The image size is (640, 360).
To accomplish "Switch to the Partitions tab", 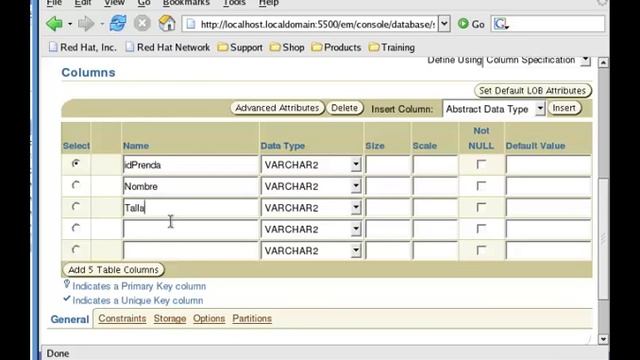I will coord(252,318).
